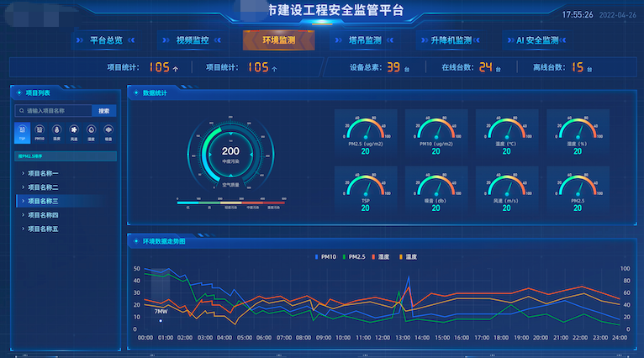Click the 风速 (m/s) gauge card
The image size is (644, 358).
507,189
